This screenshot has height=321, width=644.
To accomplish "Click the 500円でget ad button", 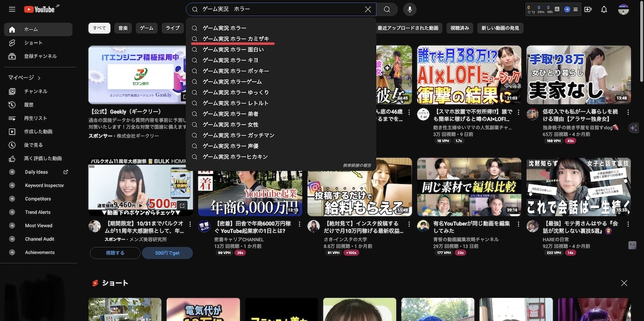I will coord(167,253).
